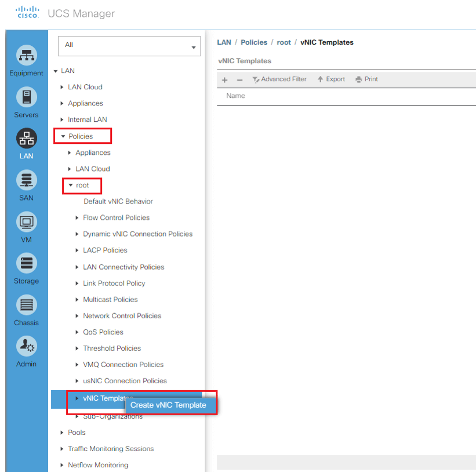
Task: Click the Advanced Filter button label
Action: pos(284,79)
